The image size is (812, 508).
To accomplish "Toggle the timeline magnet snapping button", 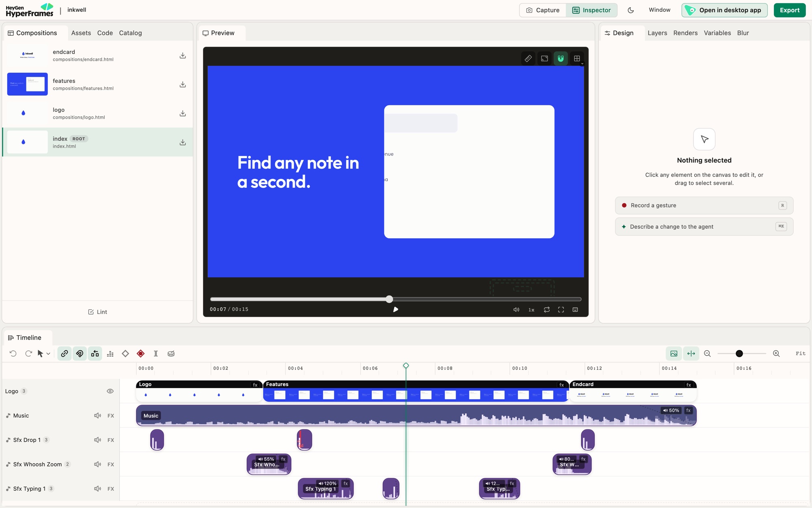I will point(80,354).
